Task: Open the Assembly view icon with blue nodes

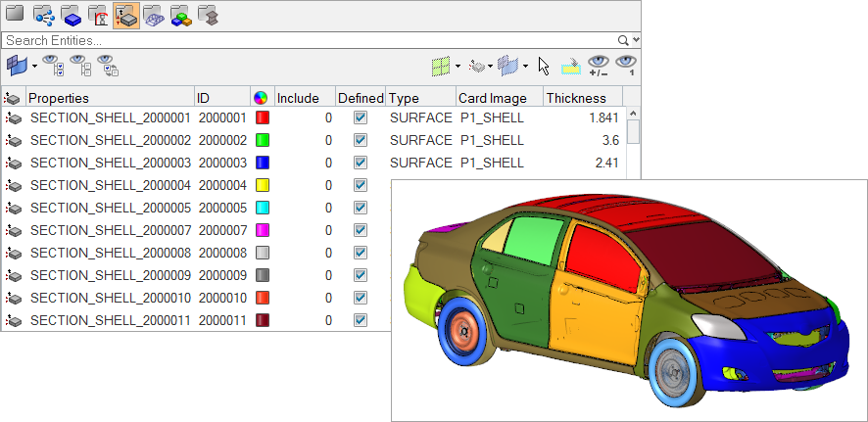Action: (x=43, y=15)
